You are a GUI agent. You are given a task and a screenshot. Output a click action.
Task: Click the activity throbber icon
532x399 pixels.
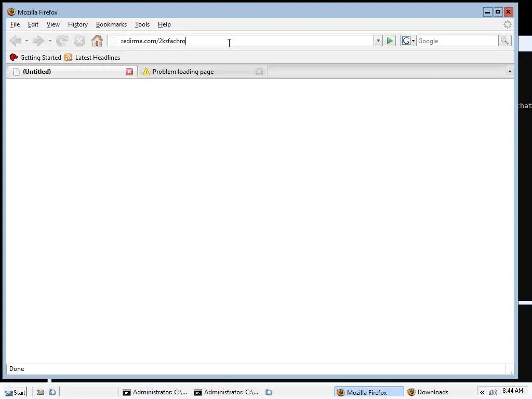(x=507, y=24)
